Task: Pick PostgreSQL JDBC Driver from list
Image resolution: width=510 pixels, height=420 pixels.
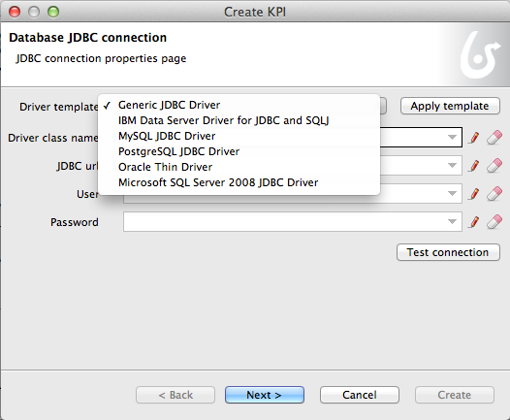Action: point(239,151)
